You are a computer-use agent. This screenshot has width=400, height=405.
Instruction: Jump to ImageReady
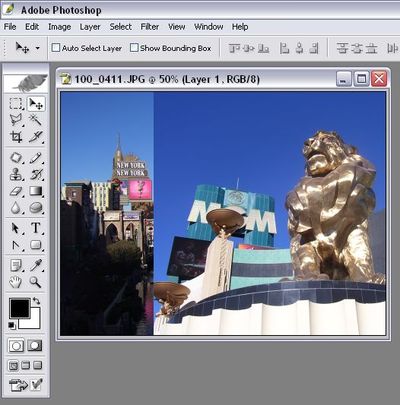click(18, 386)
